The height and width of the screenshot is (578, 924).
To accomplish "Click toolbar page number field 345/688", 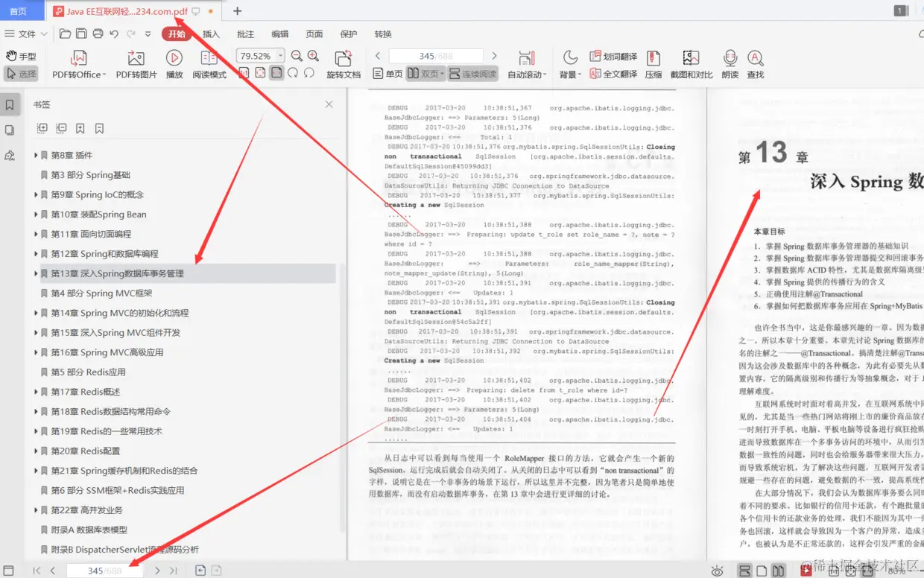I will (436, 56).
